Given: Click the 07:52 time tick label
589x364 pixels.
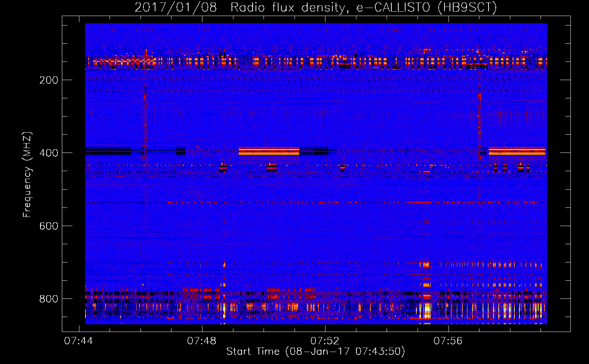Looking at the screenshot, I should 325,341.
